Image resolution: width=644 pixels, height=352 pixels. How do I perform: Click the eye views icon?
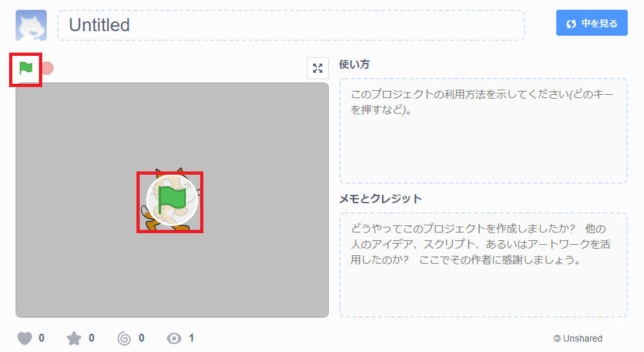pos(174,338)
